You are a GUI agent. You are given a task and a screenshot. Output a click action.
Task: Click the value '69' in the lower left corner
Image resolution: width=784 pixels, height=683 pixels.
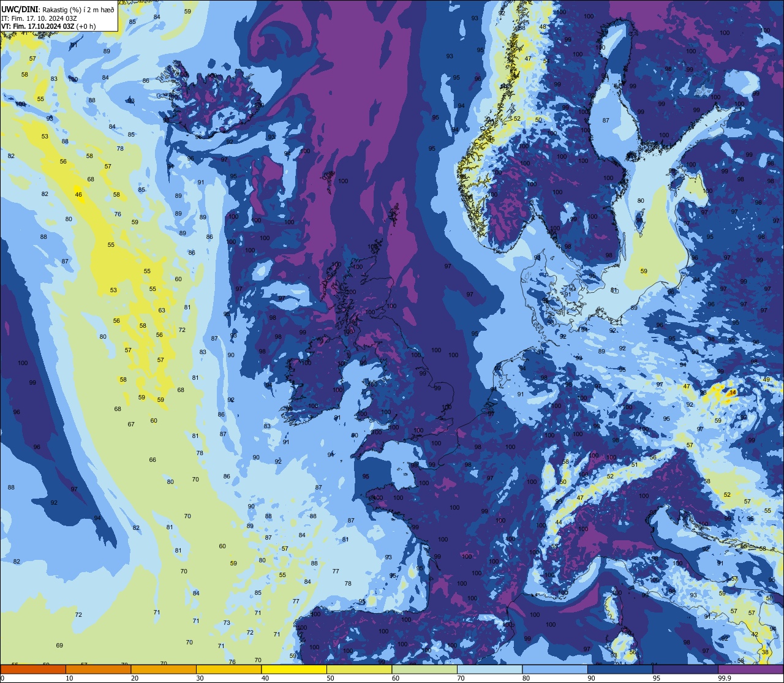pyautogui.click(x=59, y=645)
